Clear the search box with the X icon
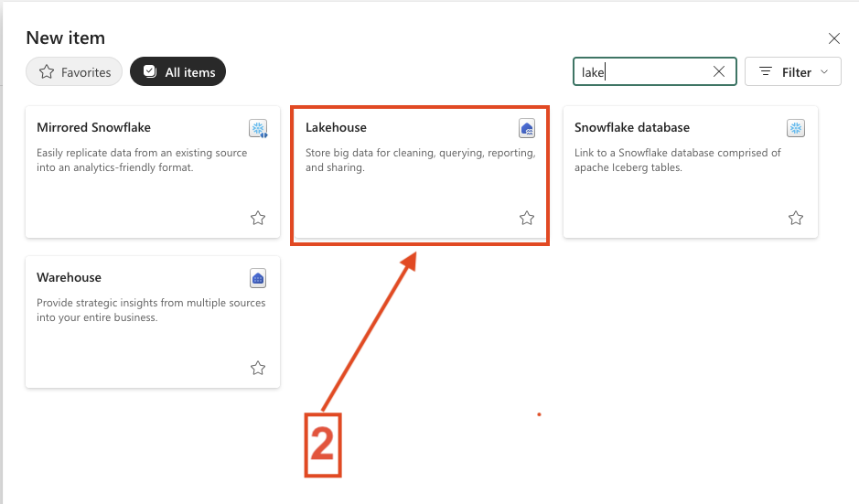This screenshot has width=859, height=504. click(x=719, y=71)
